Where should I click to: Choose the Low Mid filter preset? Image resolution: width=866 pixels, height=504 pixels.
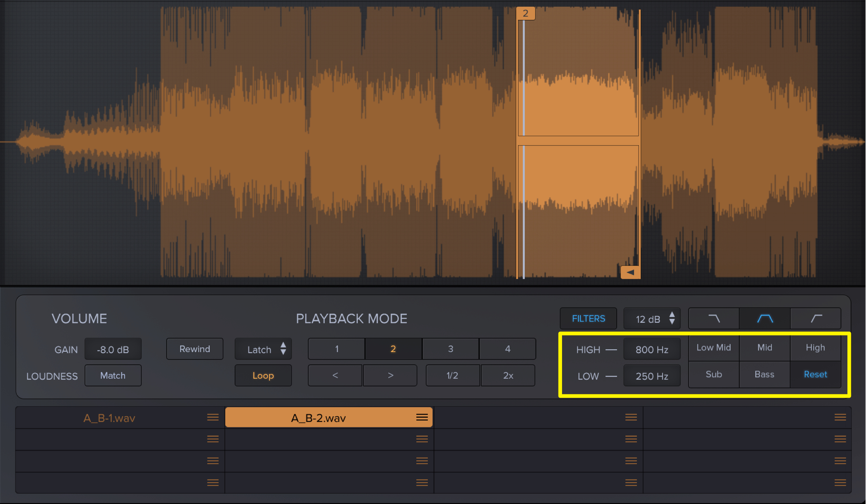714,348
